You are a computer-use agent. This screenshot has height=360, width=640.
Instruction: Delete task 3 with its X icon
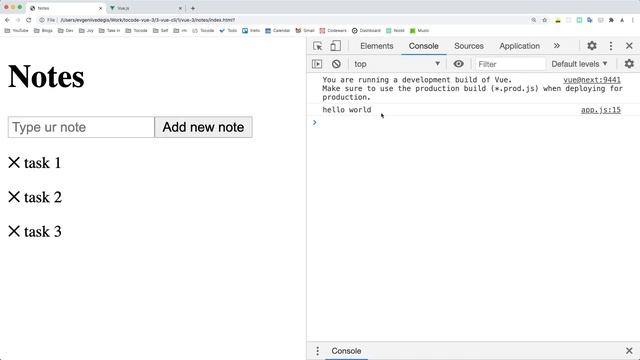[x=14, y=231]
